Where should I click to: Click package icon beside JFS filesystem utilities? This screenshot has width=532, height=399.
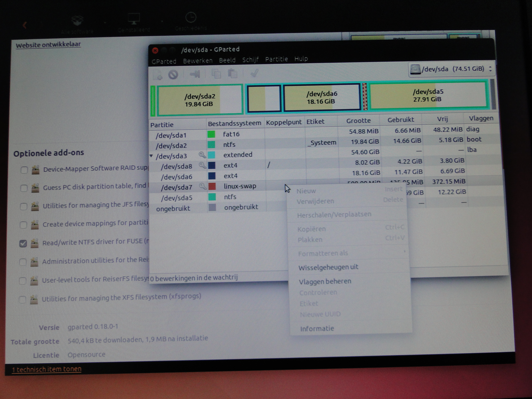(35, 206)
